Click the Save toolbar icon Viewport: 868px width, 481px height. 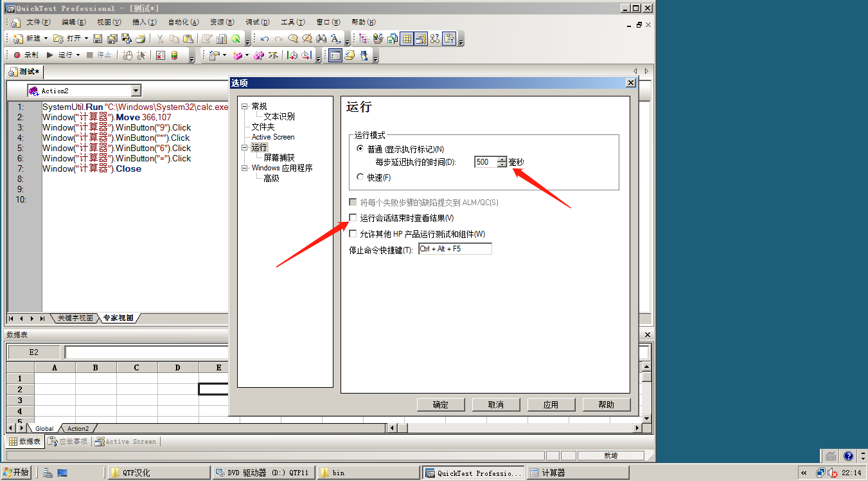98,39
